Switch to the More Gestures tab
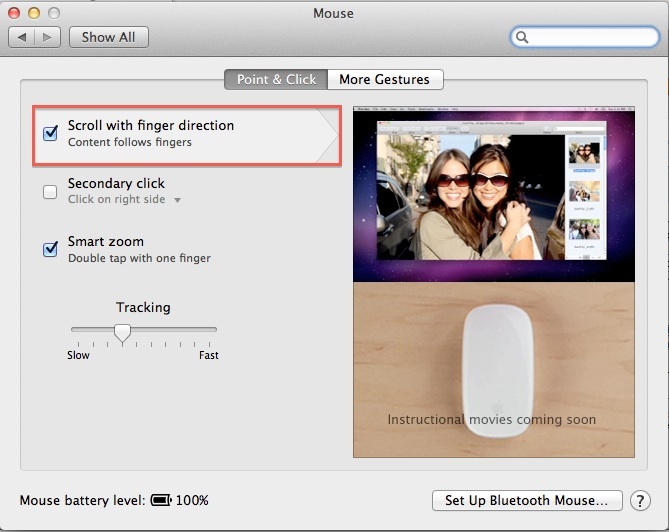The image size is (669, 532). coord(384,79)
